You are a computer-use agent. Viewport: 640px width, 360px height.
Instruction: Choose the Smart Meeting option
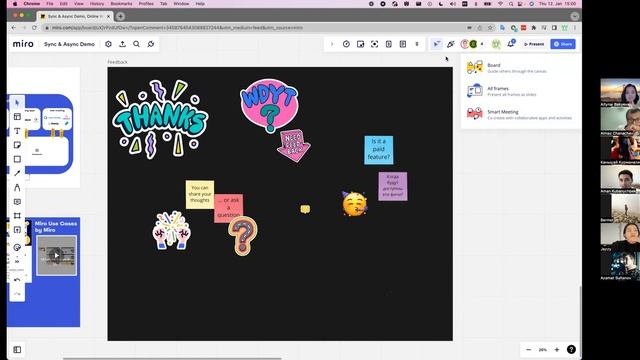pos(520,114)
